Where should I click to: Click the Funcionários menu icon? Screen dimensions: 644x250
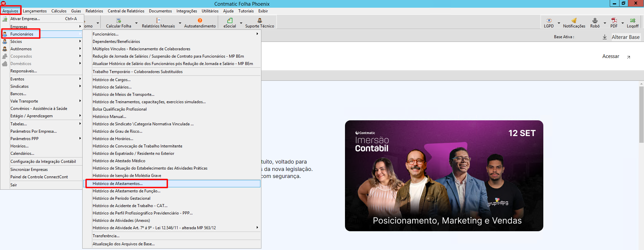[5, 34]
